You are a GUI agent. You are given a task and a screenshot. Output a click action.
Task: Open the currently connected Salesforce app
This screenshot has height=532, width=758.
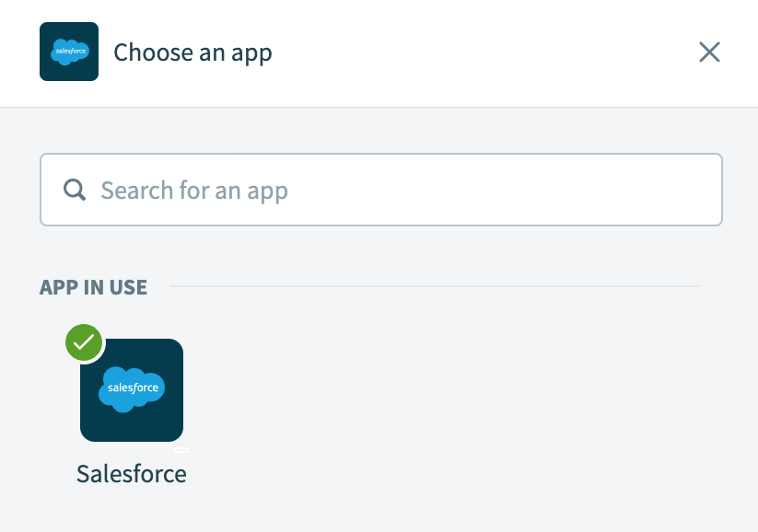point(131,390)
